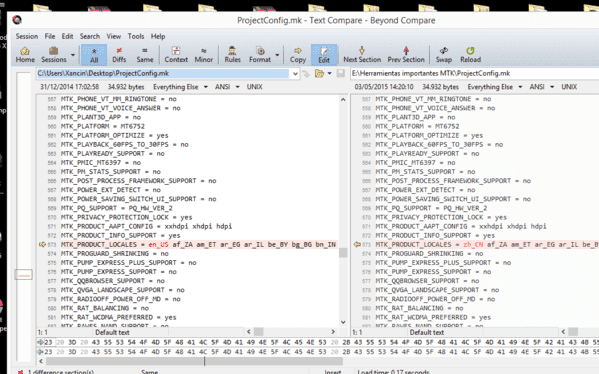The height and width of the screenshot is (374, 599).
Task: Jump to Next Section
Action: 362,55
